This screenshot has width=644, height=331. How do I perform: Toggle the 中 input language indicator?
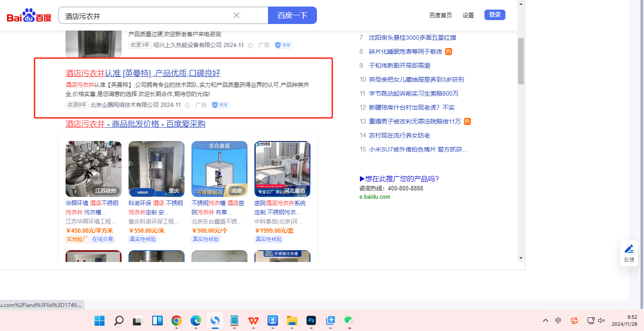(x=558, y=321)
